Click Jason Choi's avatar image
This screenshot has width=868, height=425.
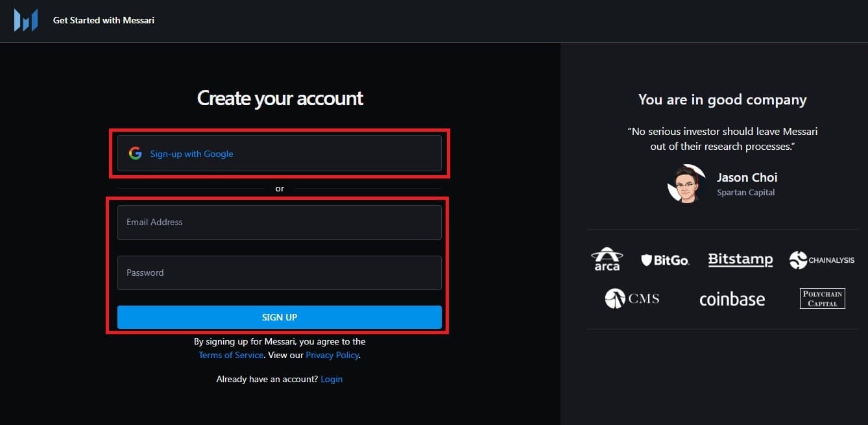pyautogui.click(x=686, y=184)
